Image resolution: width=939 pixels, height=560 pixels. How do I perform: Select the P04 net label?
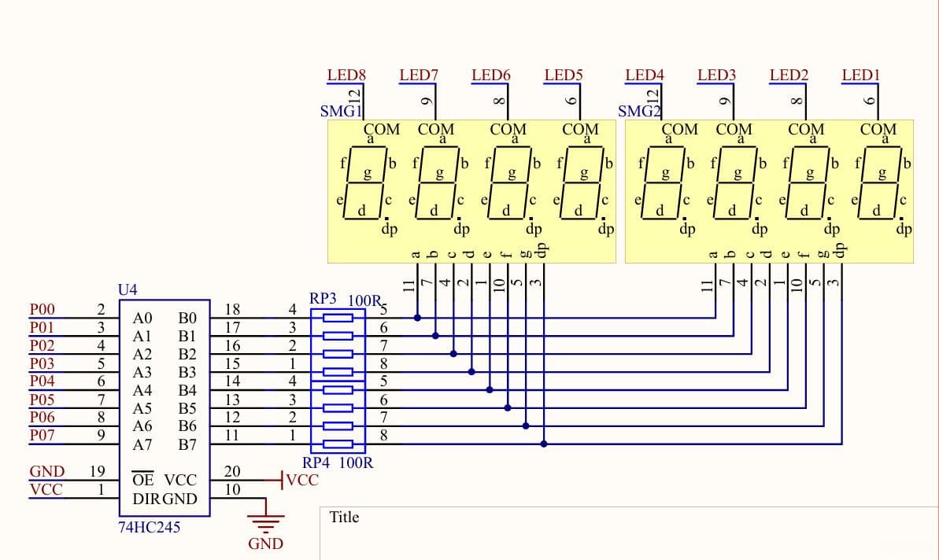[x=42, y=381]
